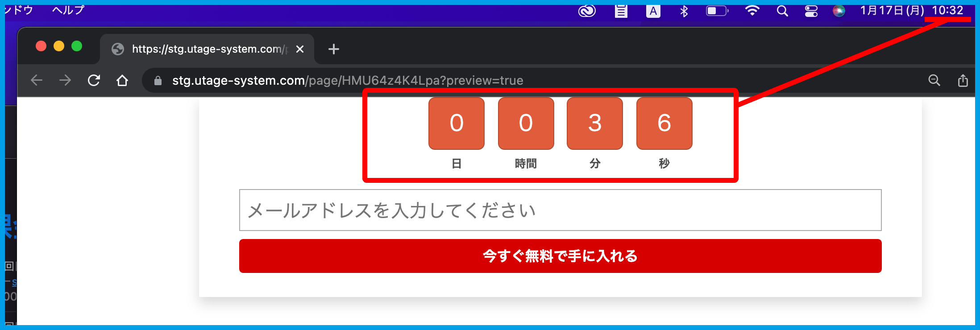
Task: Select the stg.utage-system.com tab
Action: [205, 49]
